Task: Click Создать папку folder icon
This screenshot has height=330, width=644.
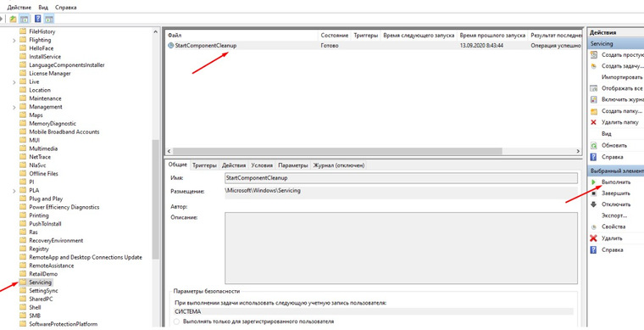Action: 593,111
